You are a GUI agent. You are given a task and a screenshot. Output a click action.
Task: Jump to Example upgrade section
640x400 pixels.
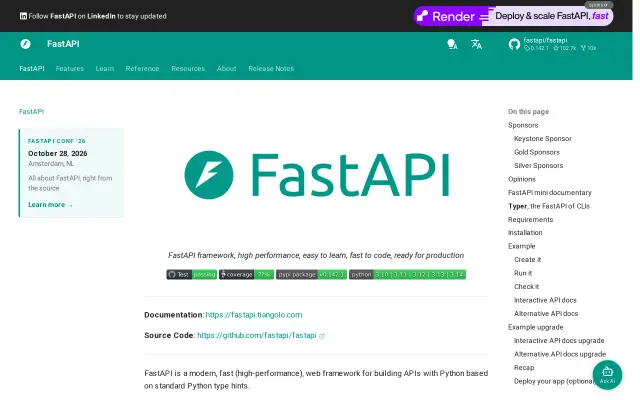[536, 327]
